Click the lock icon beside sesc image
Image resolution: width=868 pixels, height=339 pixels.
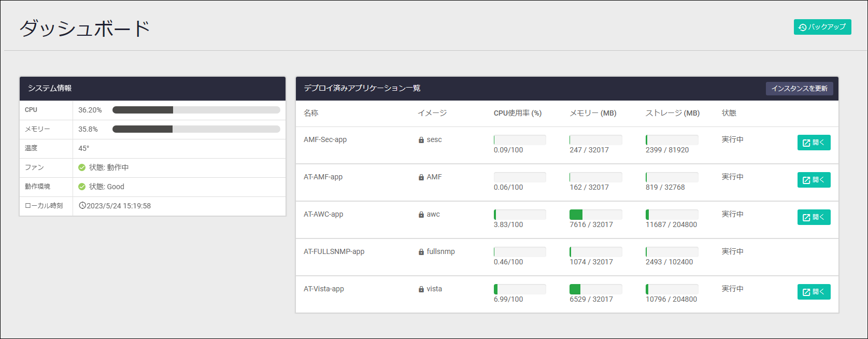[421, 140]
